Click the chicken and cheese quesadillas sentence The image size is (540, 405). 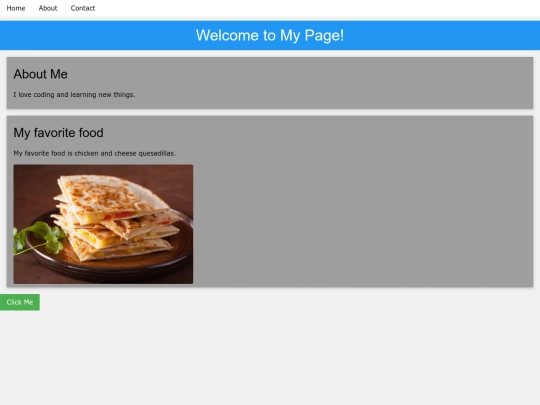94,153
